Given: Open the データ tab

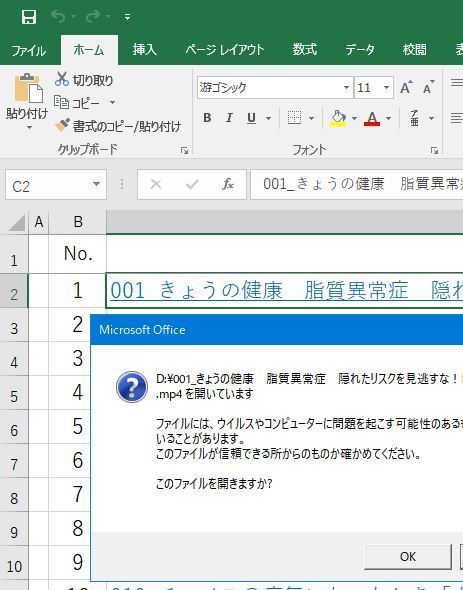Looking at the screenshot, I should [x=360, y=50].
